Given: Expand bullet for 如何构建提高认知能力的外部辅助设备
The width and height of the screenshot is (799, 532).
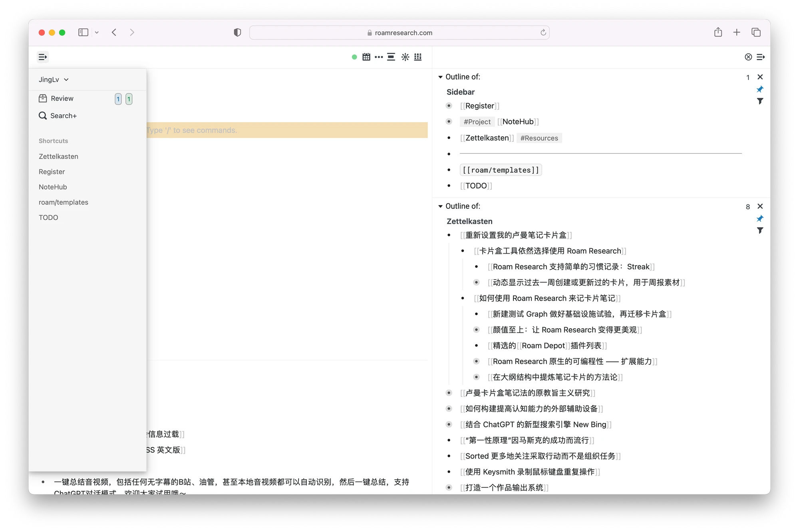Looking at the screenshot, I should (449, 409).
